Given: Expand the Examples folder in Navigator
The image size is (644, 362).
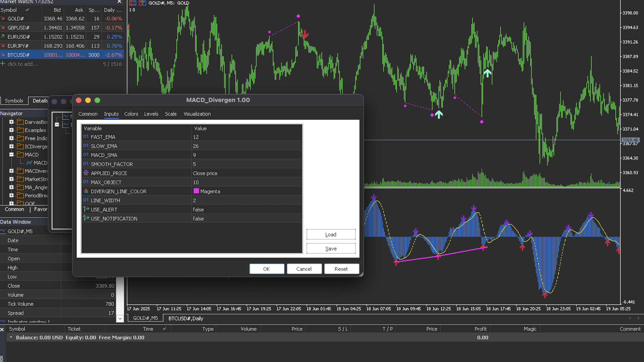Looking at the screenshot, I should click(x=11, y=130).
